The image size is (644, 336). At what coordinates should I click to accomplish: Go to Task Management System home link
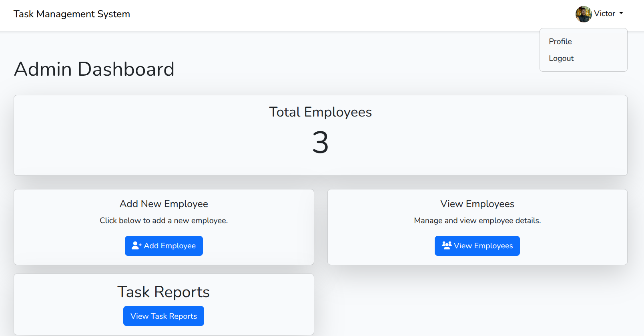[x=72, y=14]
